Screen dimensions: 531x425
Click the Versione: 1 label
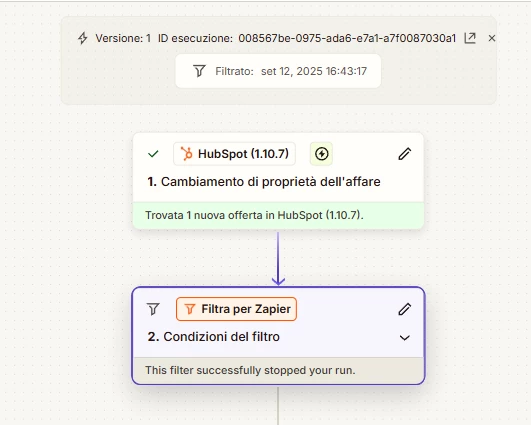pos(123,38)
